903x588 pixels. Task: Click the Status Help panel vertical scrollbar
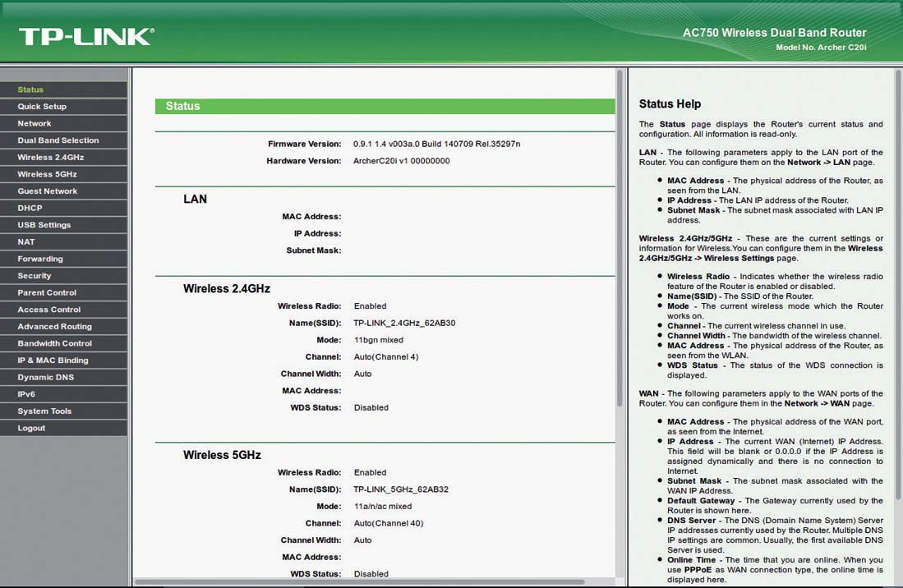[x=898, y=285]
